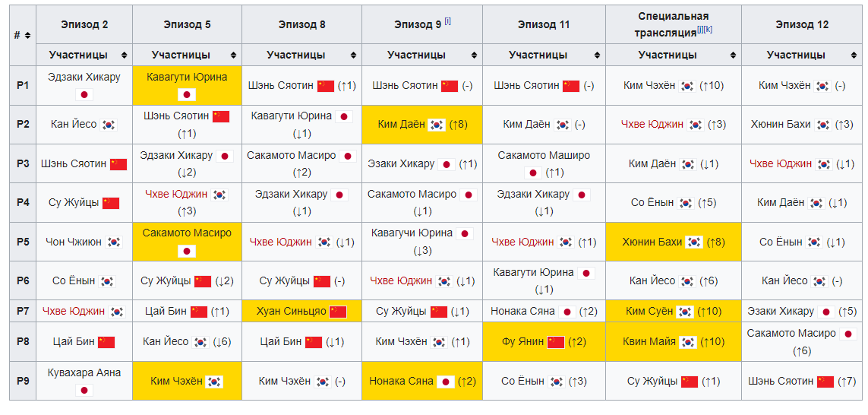Image resolution: width=868 pixels, height=415 pixels.
Task: Click China flag next to Фу Янин
Action: (556, 342)
